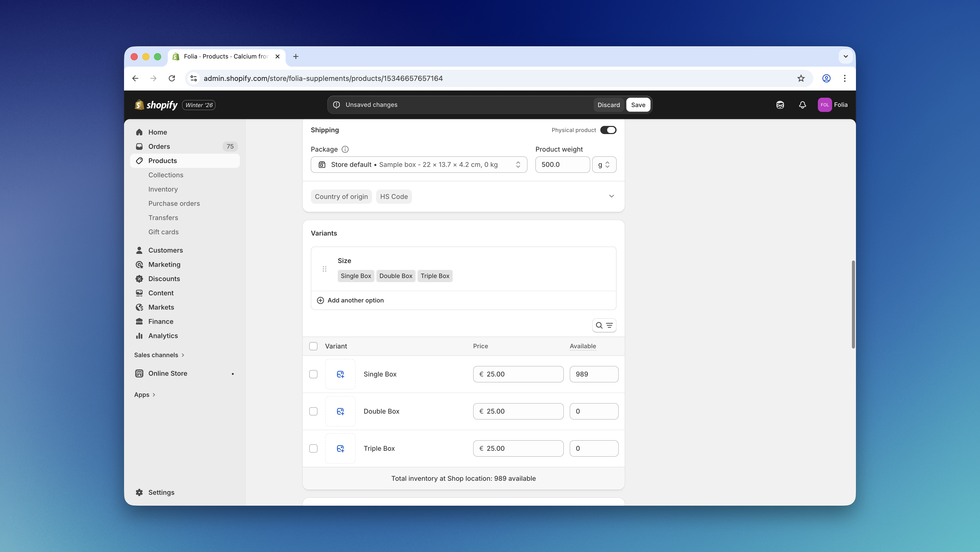980x552 pixels.
Task: Check the Double Box variant checkbox
Action: [313, 411]
